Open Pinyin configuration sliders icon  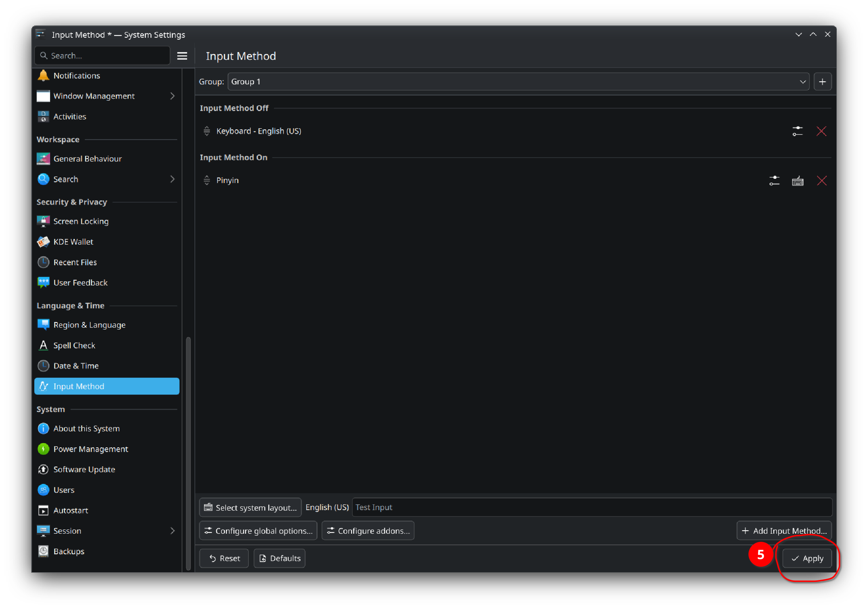tap(774, 180)
